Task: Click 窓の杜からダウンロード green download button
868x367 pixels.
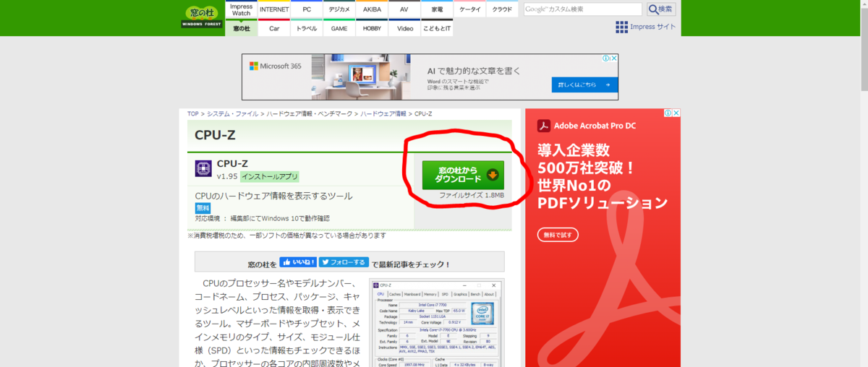Action: coord(463,175)
